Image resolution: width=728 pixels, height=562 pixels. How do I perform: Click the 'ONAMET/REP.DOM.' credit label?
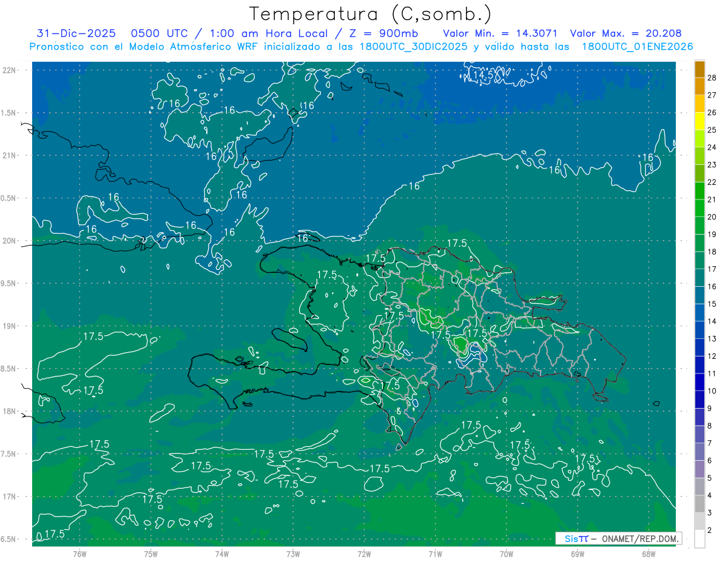click(x=640, y=538)
